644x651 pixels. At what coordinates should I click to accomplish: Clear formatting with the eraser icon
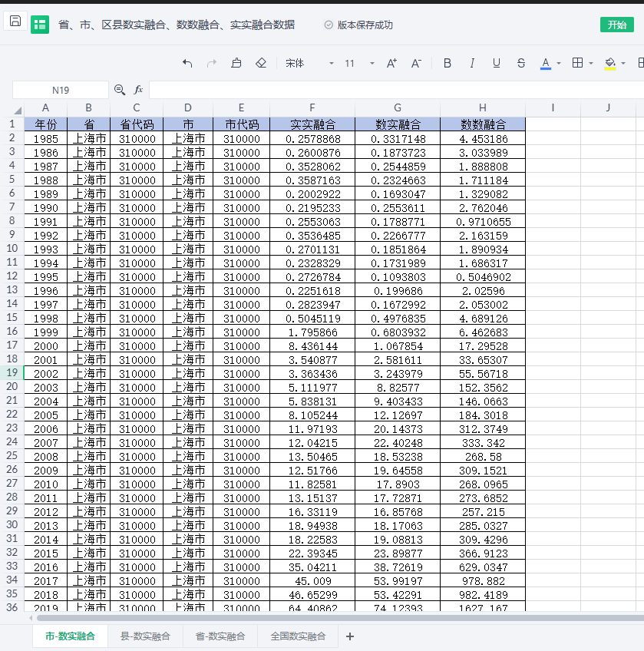coord(261,63)
